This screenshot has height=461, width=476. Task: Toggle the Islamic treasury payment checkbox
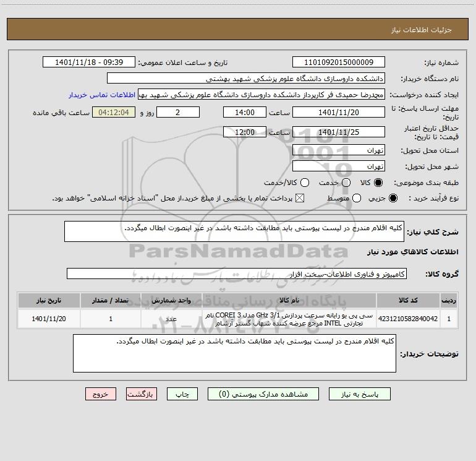300,198
